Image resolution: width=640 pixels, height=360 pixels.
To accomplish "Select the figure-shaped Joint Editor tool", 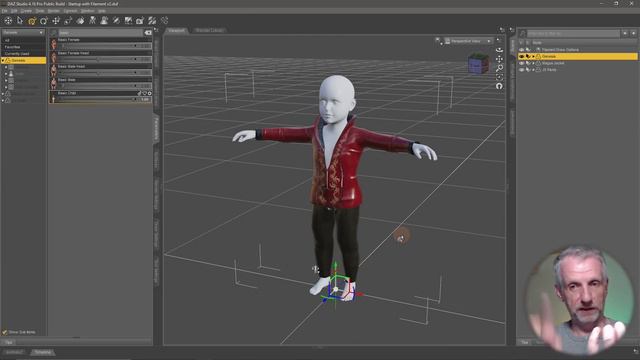I will pyautogui.click(x=93, y=20).
